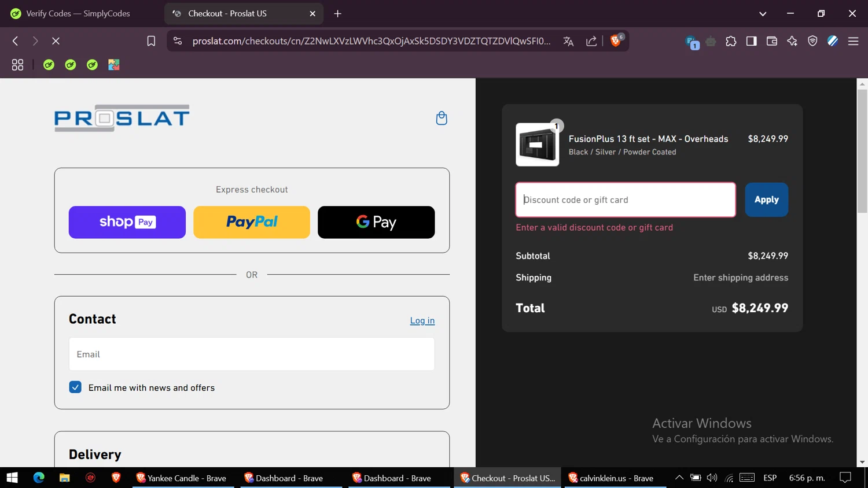Stop loading the current page
Viewport: 868px width, 488px height.
tap(56, 41)
